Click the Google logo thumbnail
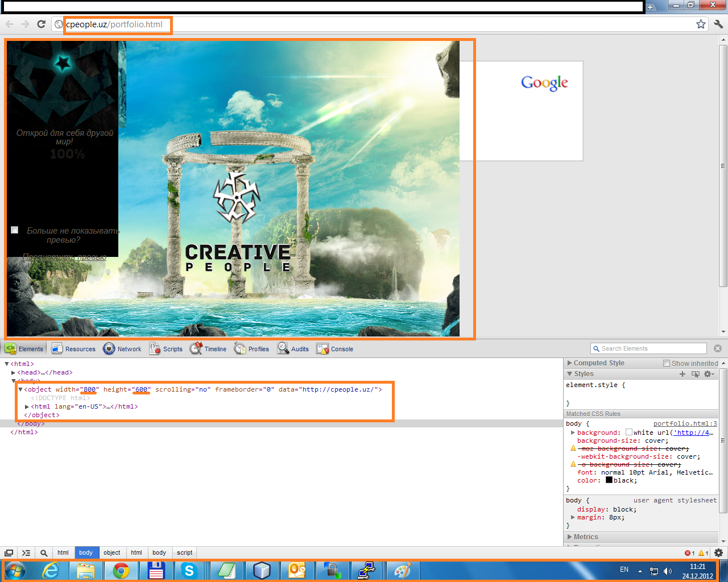The height and width of the screenshot is (582, 728). 544,83
